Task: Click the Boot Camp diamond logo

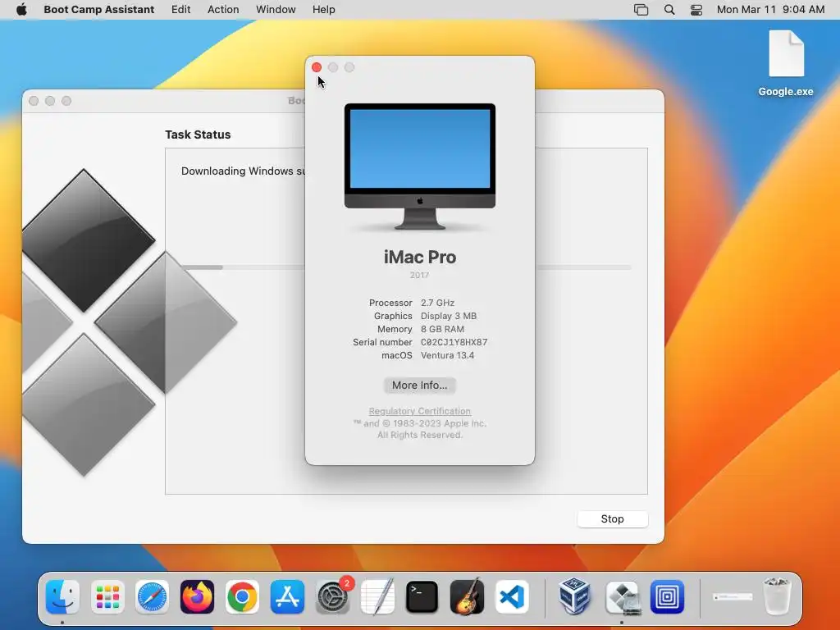Action: (130, 322)
